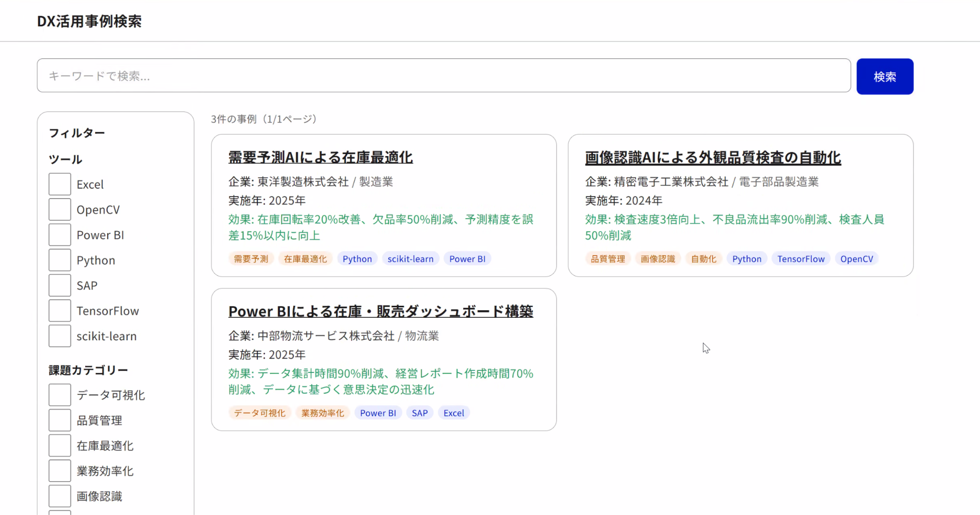This screenshot has width=980, height=515.
Task: Enable the OpenCV tool filter
Action: 59,210
